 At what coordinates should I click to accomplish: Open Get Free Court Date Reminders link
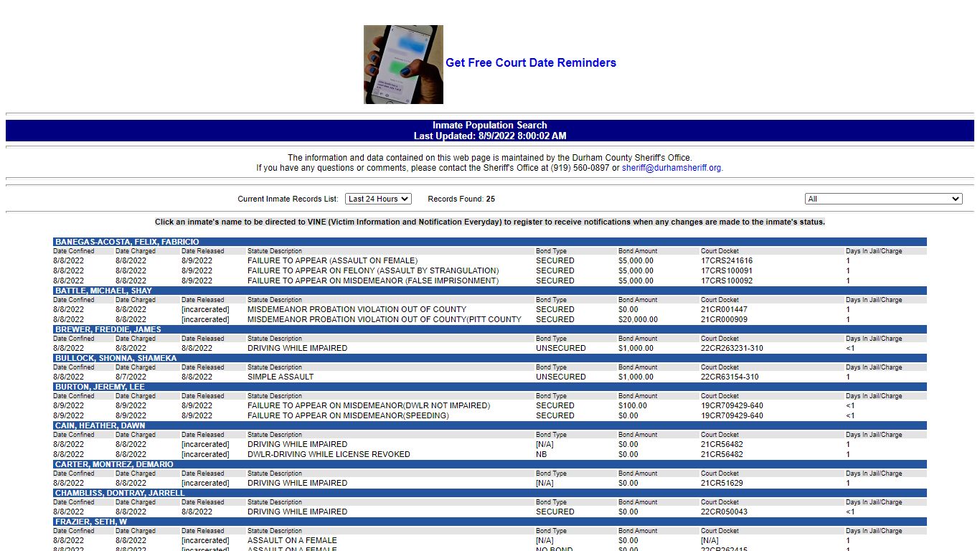coord(531,63)
